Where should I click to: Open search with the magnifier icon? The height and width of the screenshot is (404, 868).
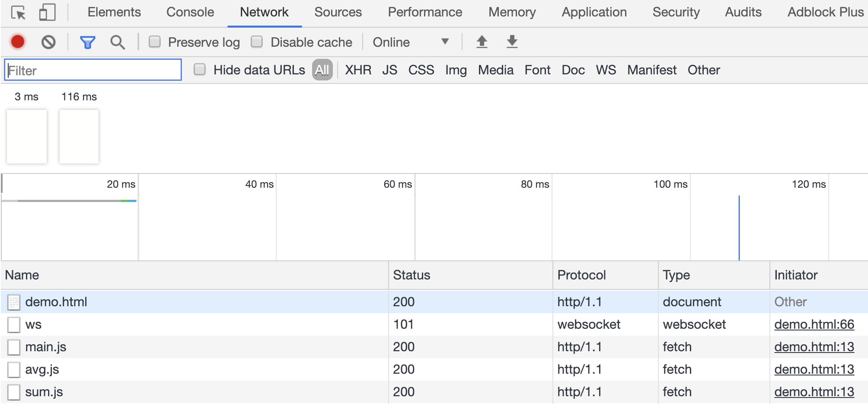(x=118, y=42)
